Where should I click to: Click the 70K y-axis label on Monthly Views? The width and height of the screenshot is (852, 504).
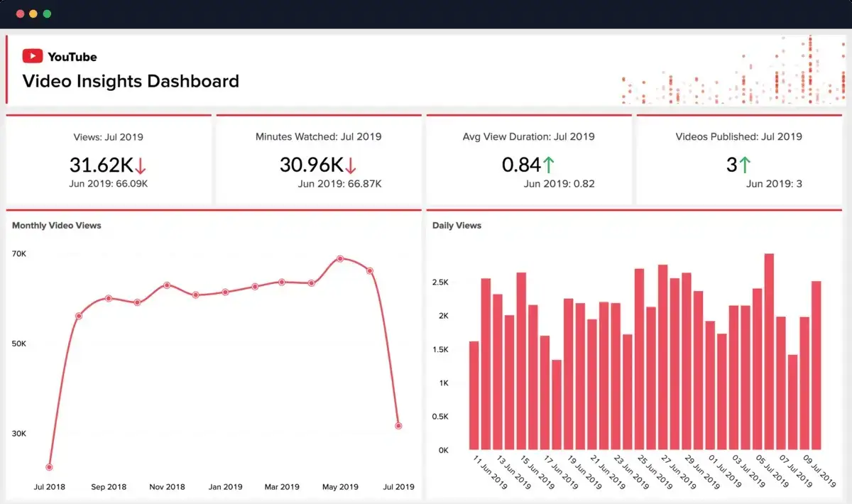tap(19, 253)
